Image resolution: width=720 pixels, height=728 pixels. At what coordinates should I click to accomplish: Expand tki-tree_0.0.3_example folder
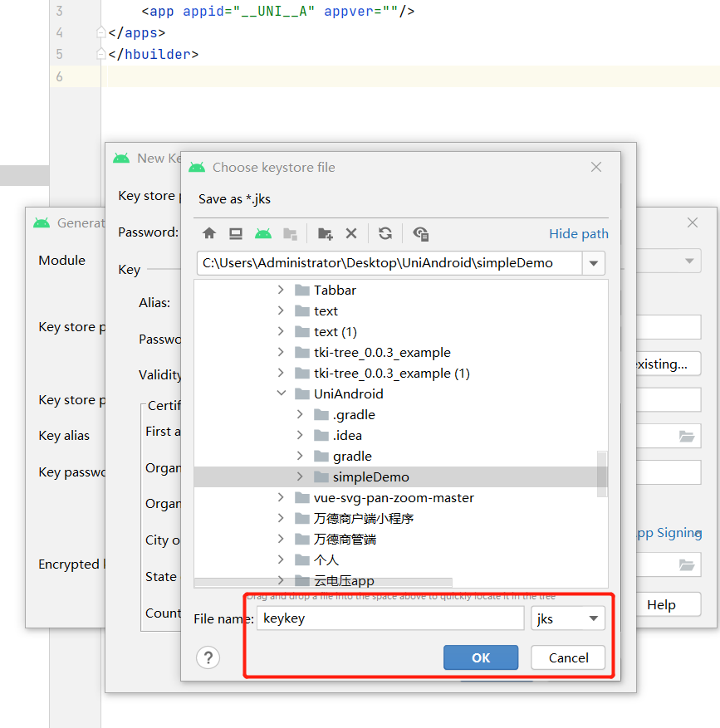[x=281, y=352]
